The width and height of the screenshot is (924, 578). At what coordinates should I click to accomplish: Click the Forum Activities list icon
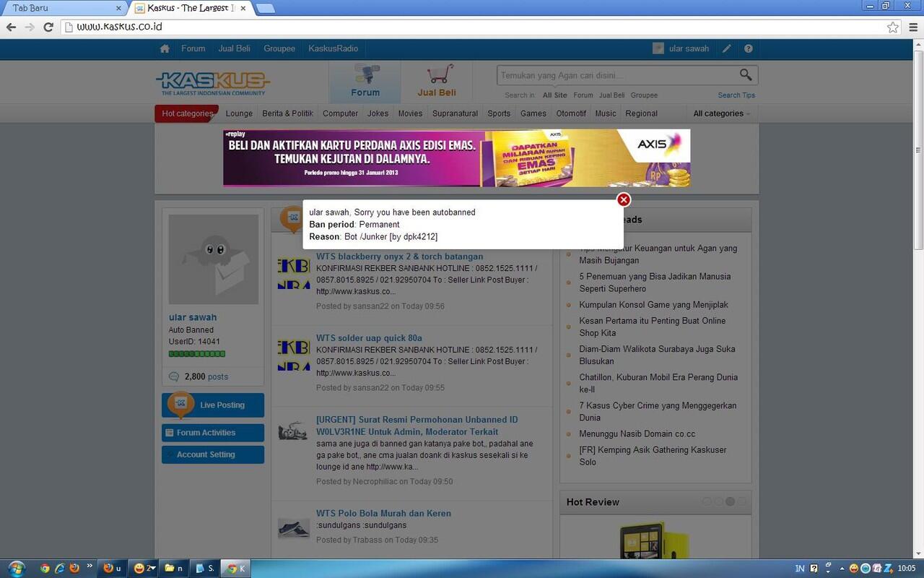point(170,433)
